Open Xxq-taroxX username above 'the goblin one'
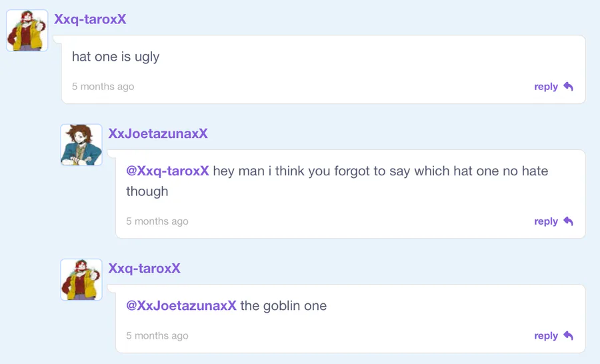Screen dimensions: 600x364 point(144,268)
